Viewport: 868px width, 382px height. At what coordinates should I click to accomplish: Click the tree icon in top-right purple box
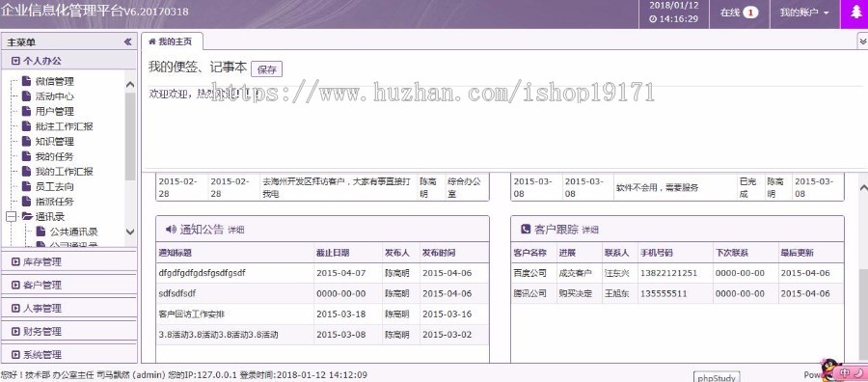click(855, 13)
